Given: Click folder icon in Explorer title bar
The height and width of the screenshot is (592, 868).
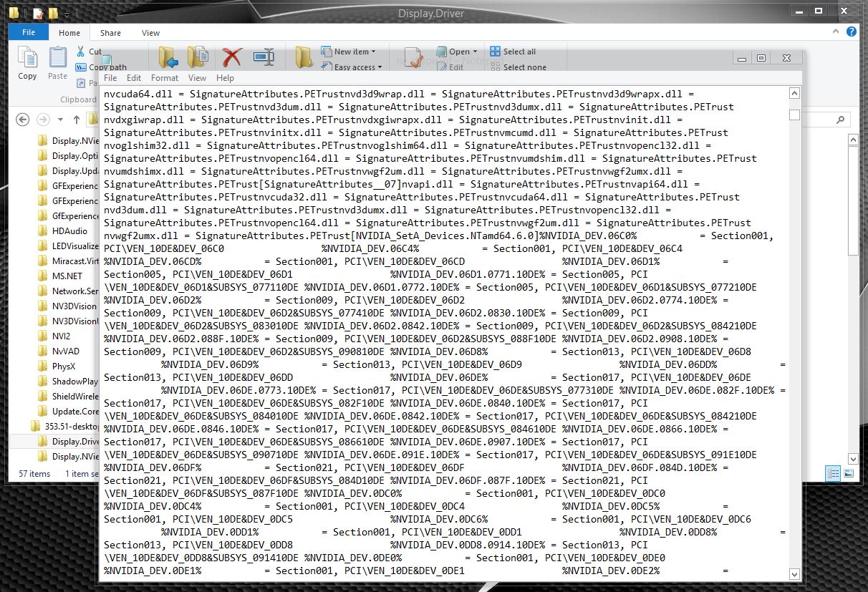Looking at the screenshot, I should [14, 13].
